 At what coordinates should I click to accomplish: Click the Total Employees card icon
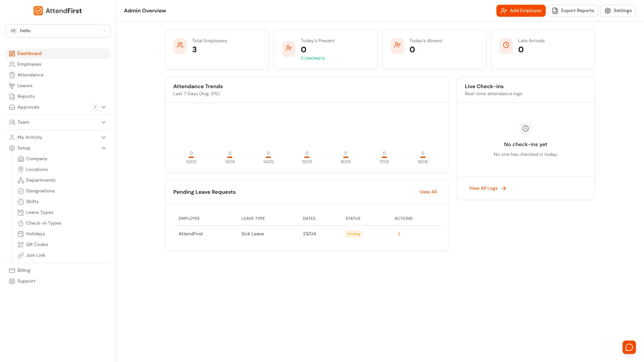tap(180, 46)
